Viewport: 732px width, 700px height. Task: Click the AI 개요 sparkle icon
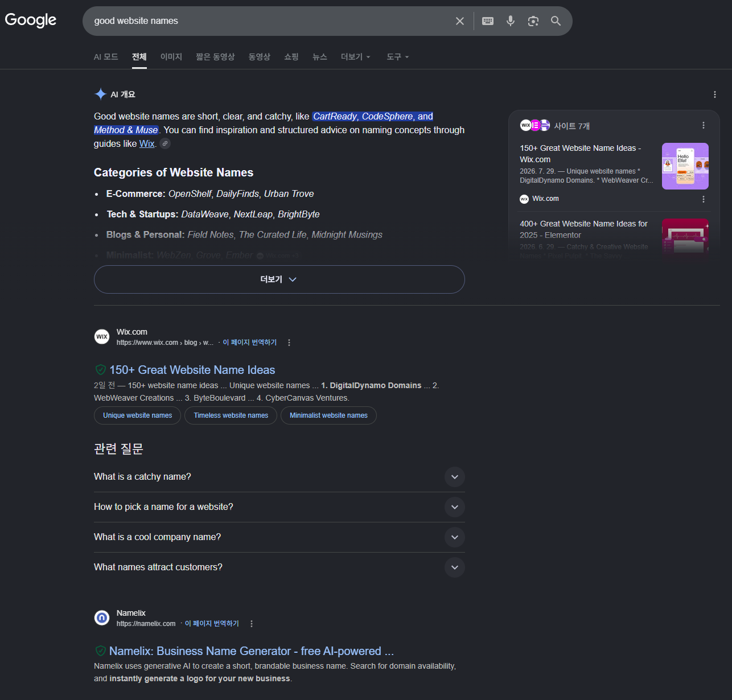click(x=100, y=94)
